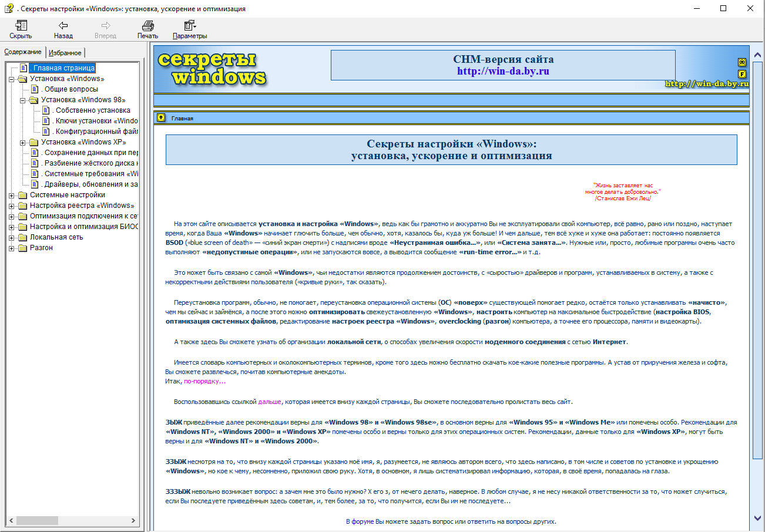Viewport: 765px width, 532px height.
Task: Click the folder icon of Настройка реестра «Windows»
Action: pos(24,206)
